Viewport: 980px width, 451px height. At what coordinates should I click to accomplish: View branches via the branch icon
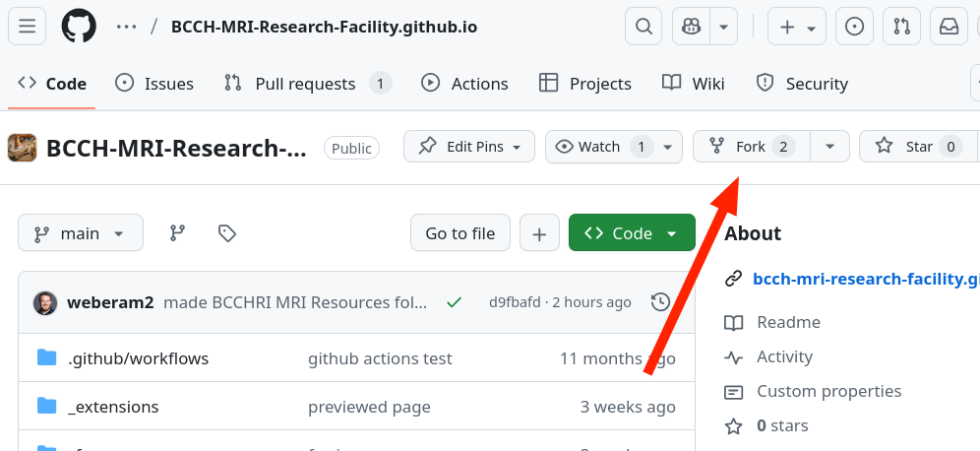coord(177,233)
